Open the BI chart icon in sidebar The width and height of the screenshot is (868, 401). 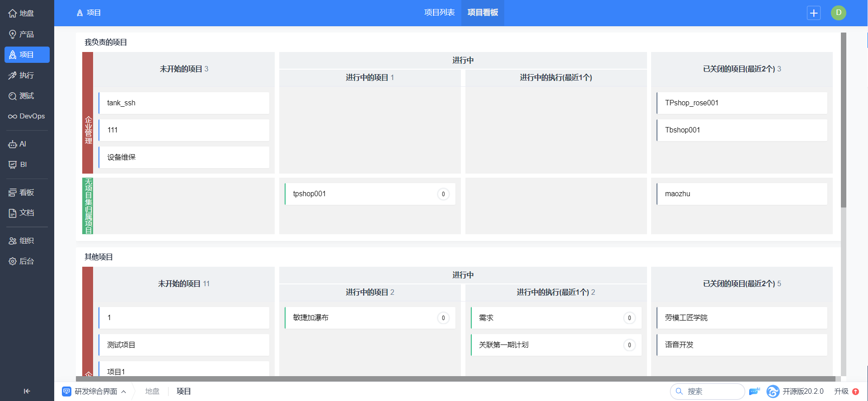pos(13,165)
